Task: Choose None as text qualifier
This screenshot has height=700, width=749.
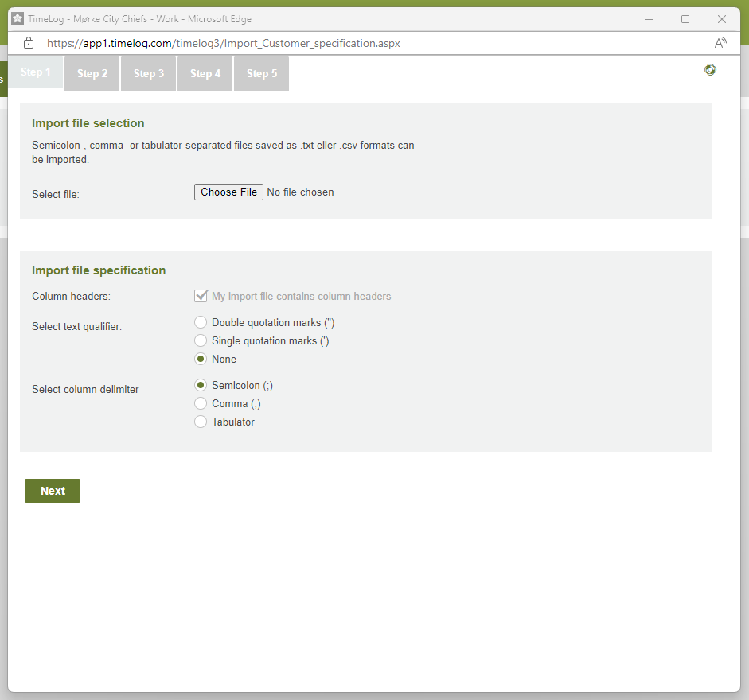Action: [201, 360]
